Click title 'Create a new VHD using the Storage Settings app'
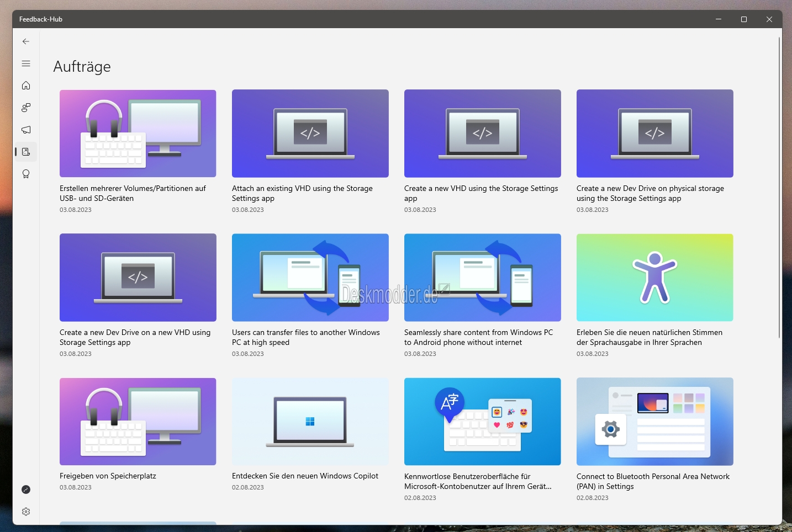Screen dimensions: 792x532 click(481, 193)
